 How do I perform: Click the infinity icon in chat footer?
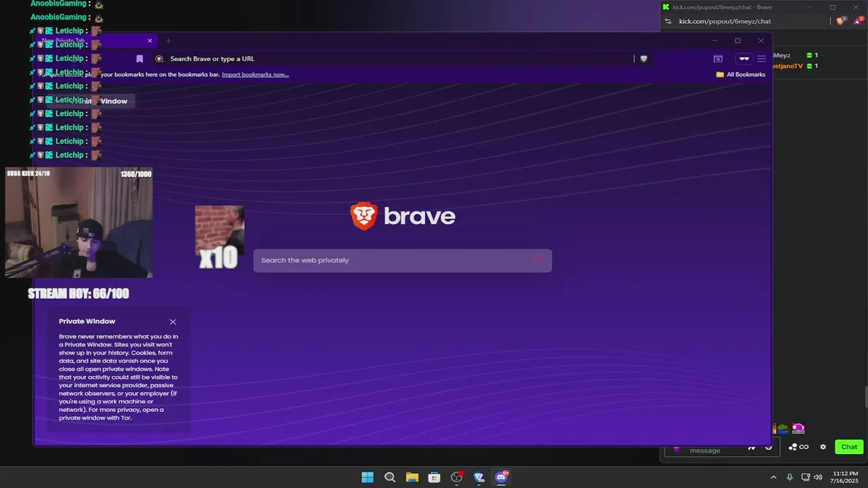(x=804, y=447)
